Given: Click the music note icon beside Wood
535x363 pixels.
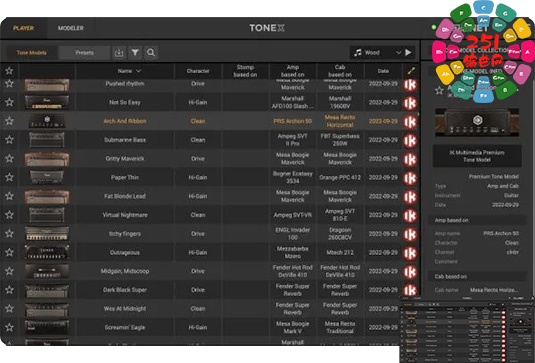Looking at the screenshot, I should click(358, 53).
